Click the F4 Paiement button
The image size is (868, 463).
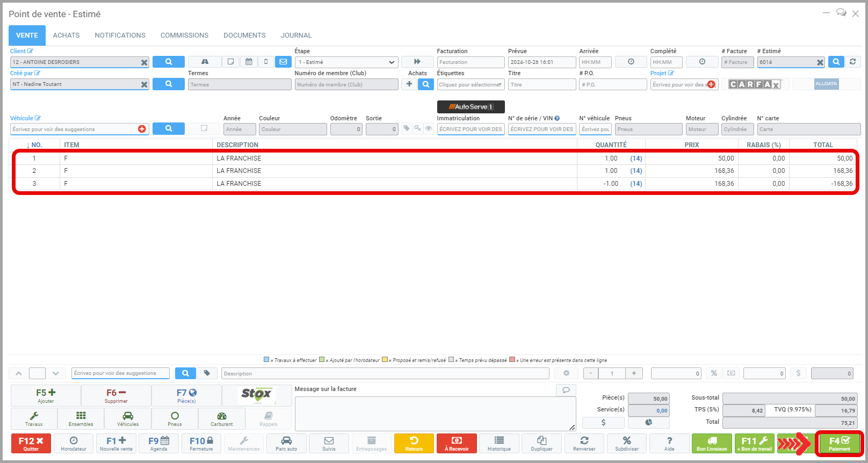point(839,444)
